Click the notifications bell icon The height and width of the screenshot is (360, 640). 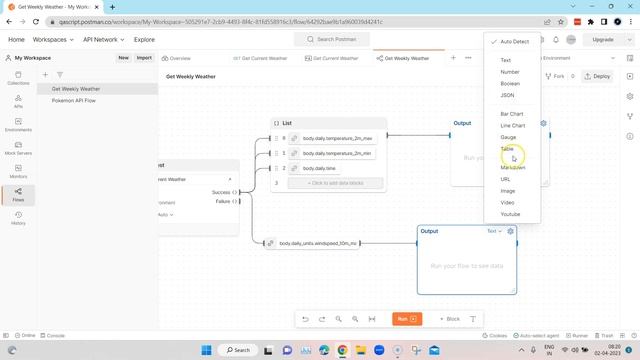pyautogui.click(x=556, y=40)
